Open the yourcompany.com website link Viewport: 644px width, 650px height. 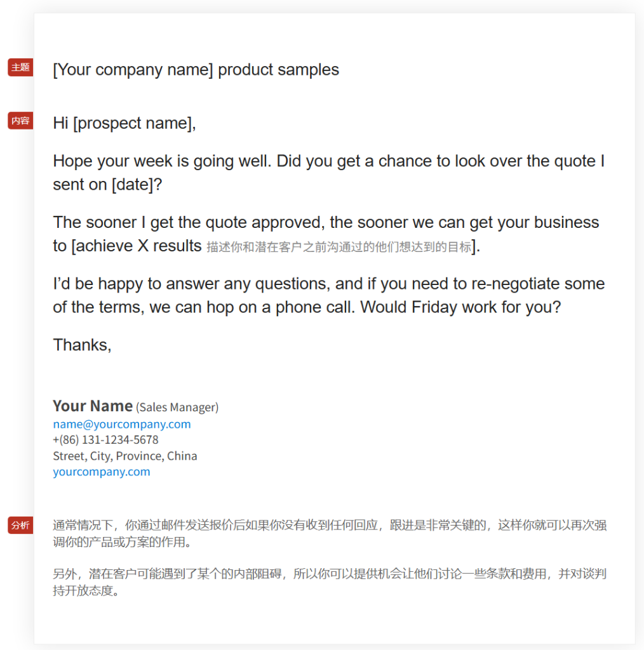coord(101,472)
